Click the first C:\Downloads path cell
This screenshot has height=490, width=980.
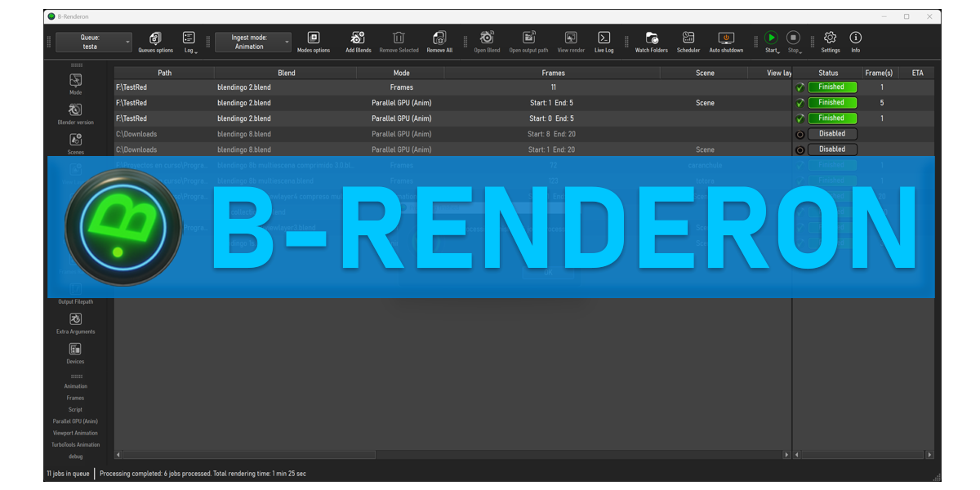tap(164, 134)
